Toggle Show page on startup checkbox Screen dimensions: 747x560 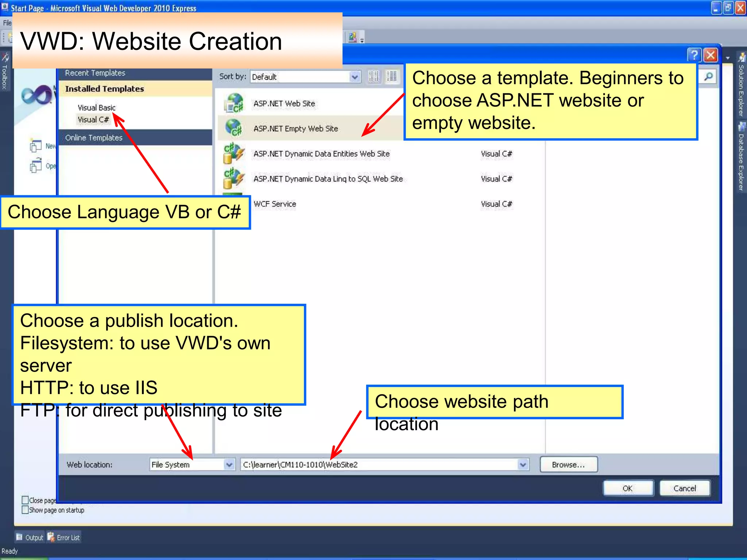point(25,510)
